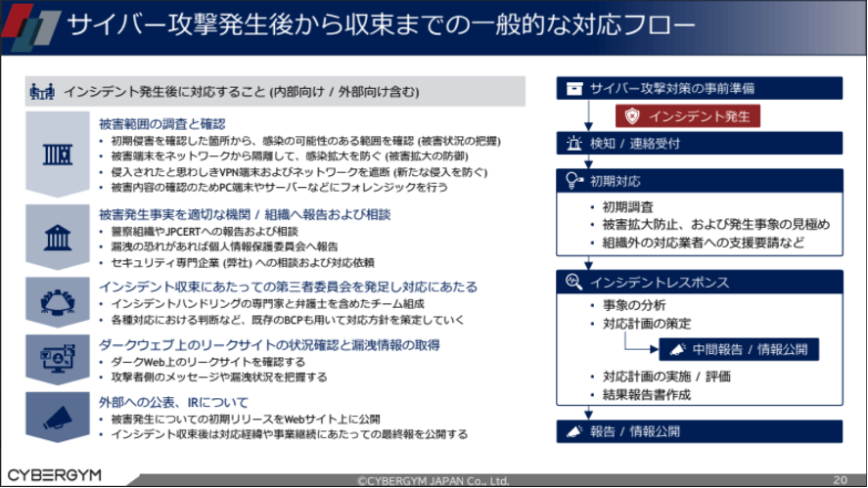Click the striped logo at slide title
This screenshot has width=868, height=488.
pos(31,27)
